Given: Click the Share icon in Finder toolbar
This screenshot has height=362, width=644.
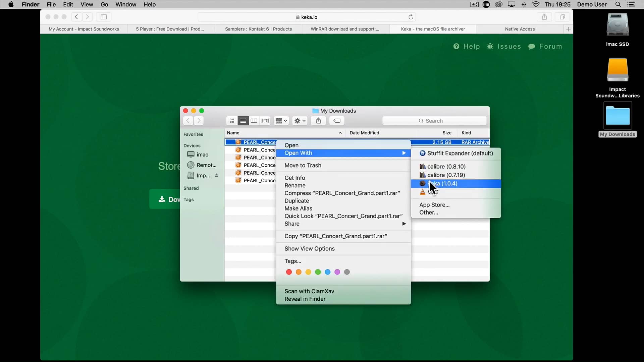Looking at the screenshot, I should coord(318,121).
